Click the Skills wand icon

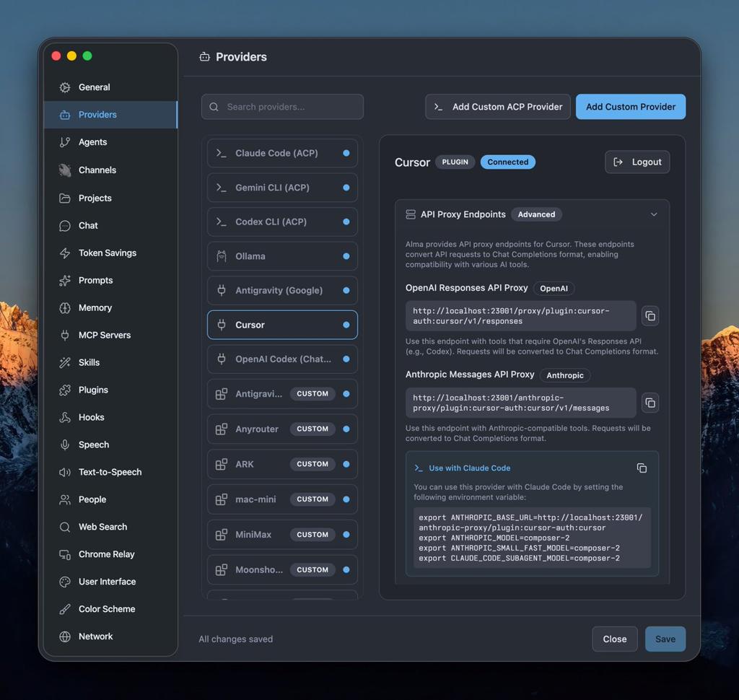(65, 362)
